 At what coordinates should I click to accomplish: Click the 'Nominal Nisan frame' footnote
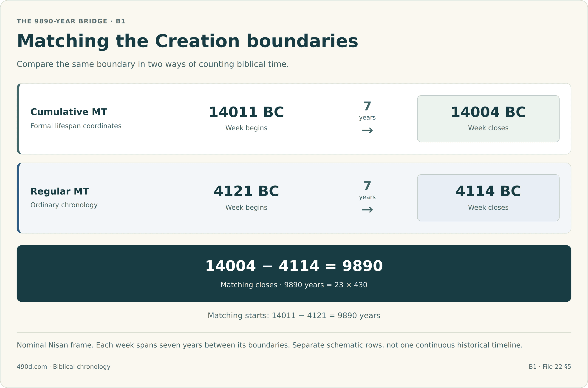point(270,345)
